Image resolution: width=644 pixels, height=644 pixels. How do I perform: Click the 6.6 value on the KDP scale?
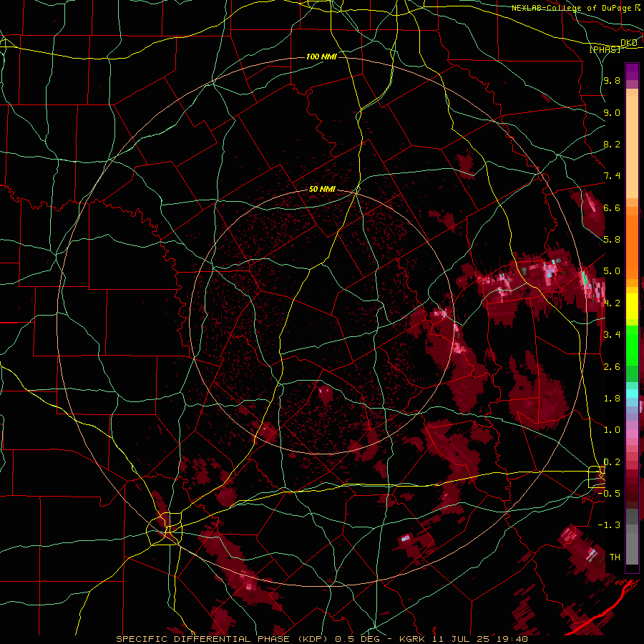pyautogui.click(x=612, y=208)
